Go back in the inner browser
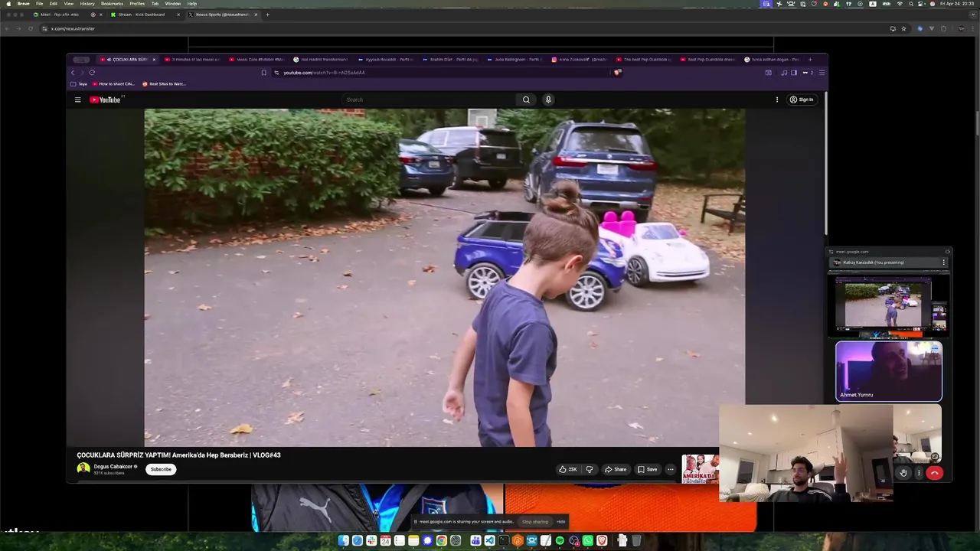The width and height of the screenshot is (980, 551). click(x=73, y=73)
